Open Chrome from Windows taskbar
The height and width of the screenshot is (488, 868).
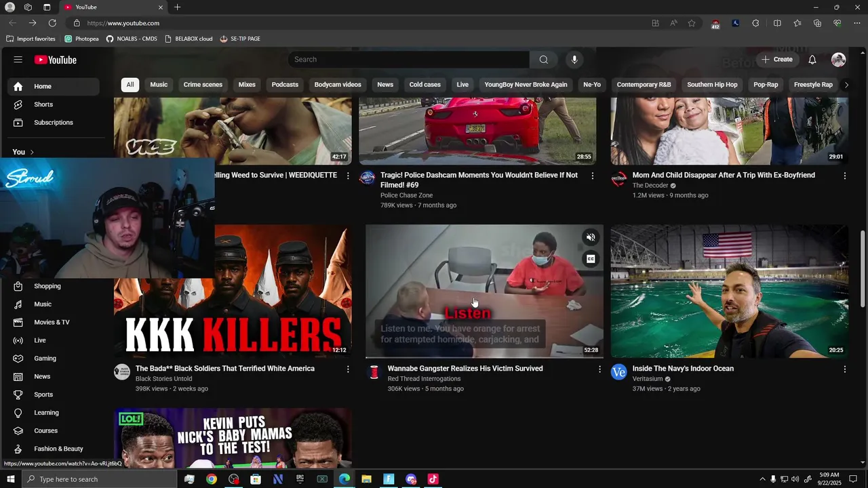[x=212, y=479]
